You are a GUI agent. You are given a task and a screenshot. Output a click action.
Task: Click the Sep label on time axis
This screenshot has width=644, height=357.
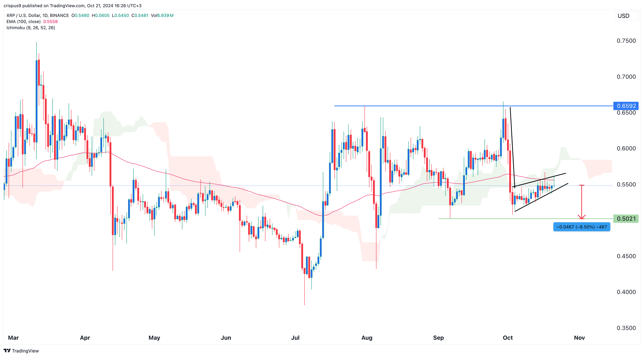pos(439,338)
